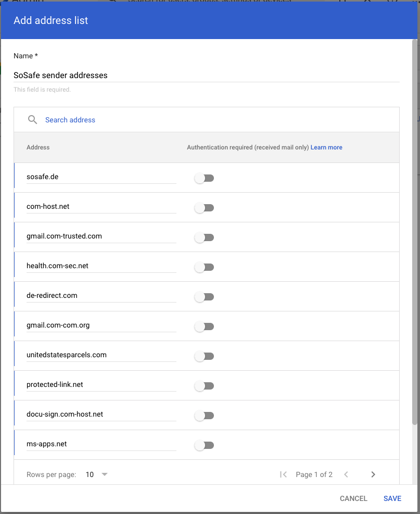Go to the first page of addresses
420x514 pixels.
click(283, 474)
